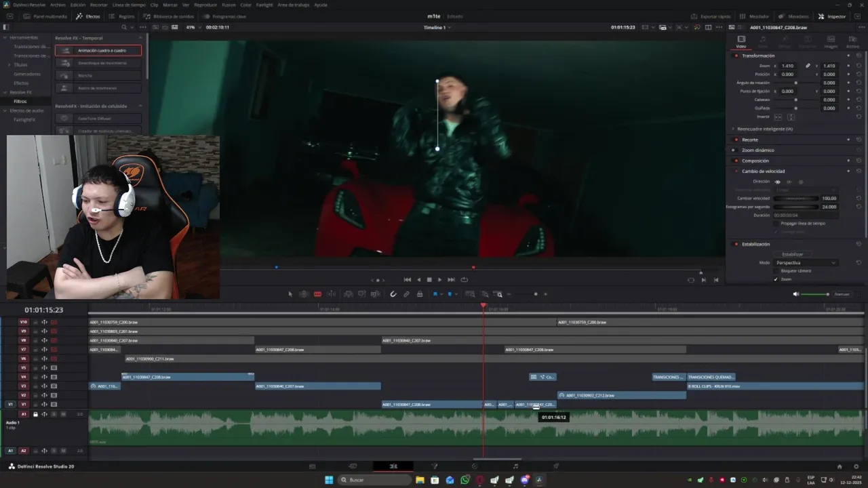Jump to last frame in viewer
Image resolution: width=868 pixels, height=488 pixels.
[x=451, y=280]
